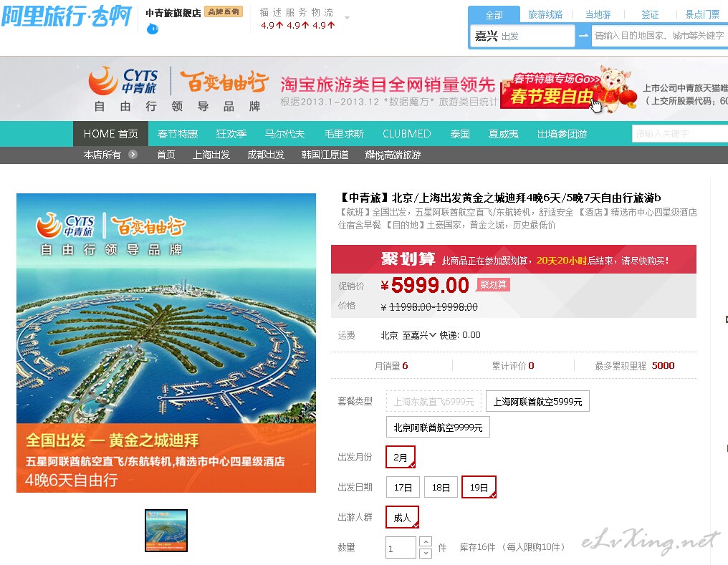This screenshot has width=728, height=565.
Task: Select the 全部 search tab
Action: [494, 15]
